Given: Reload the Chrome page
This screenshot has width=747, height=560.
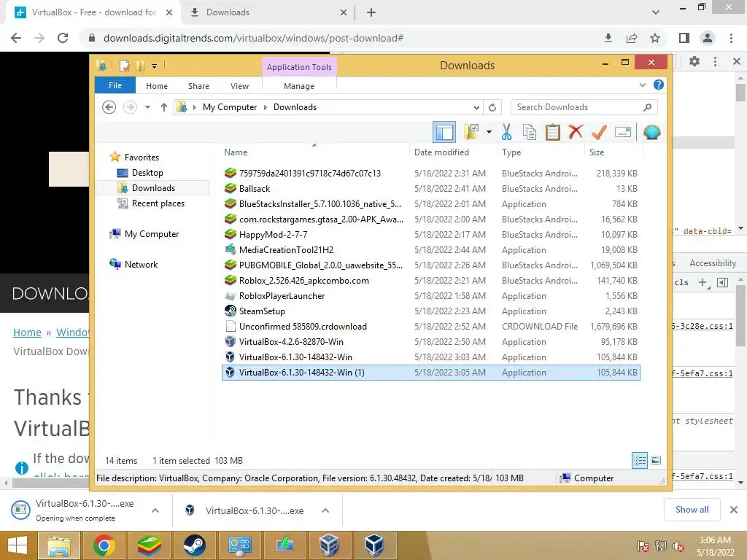Looking at the screenshot, I should pyautogui.click(x=63, y=38).
